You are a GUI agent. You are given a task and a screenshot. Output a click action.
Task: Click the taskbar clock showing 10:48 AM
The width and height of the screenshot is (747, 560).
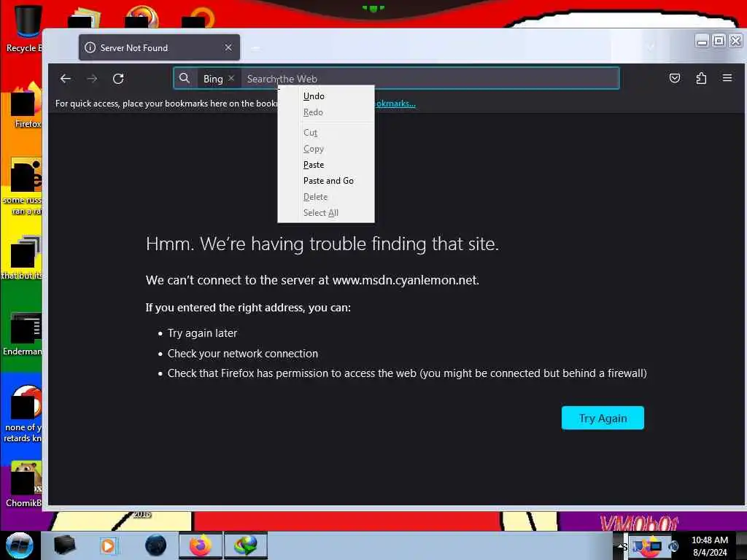pyautogui.click(x=709, y=546)
